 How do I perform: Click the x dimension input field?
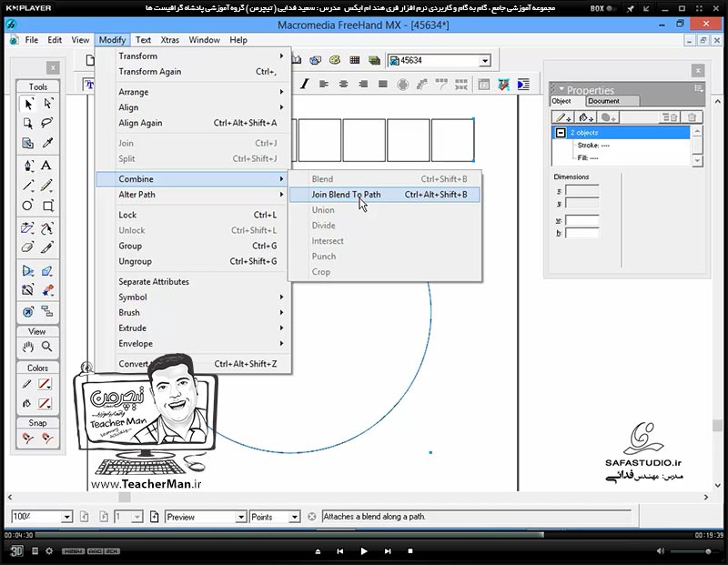click(x=581, y=190)
